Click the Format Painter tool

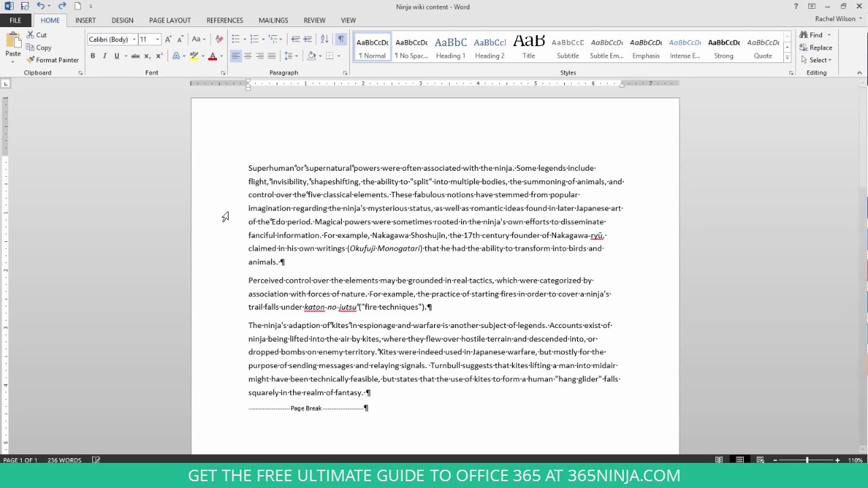(53, 60)
